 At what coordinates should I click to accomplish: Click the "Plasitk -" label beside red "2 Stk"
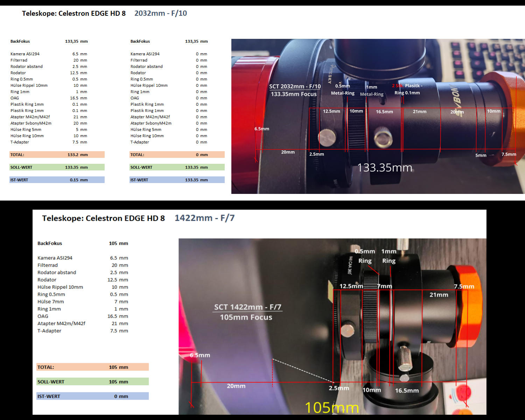414,86
